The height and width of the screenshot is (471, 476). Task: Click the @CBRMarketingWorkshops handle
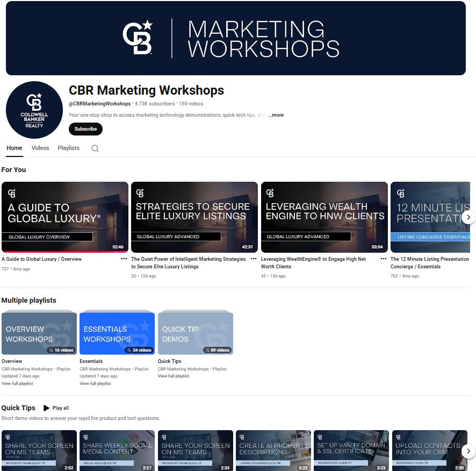[99, 104]
